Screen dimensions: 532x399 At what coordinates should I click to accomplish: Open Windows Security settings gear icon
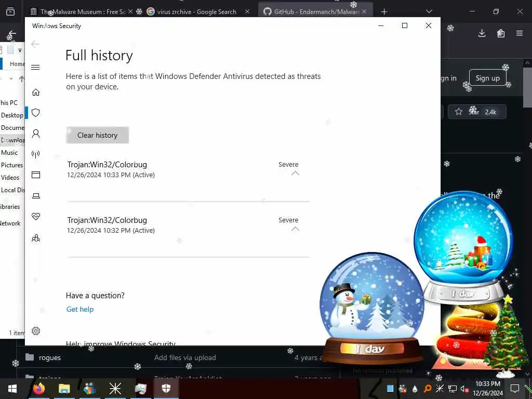pyautogui.click(x=36, y=331)
